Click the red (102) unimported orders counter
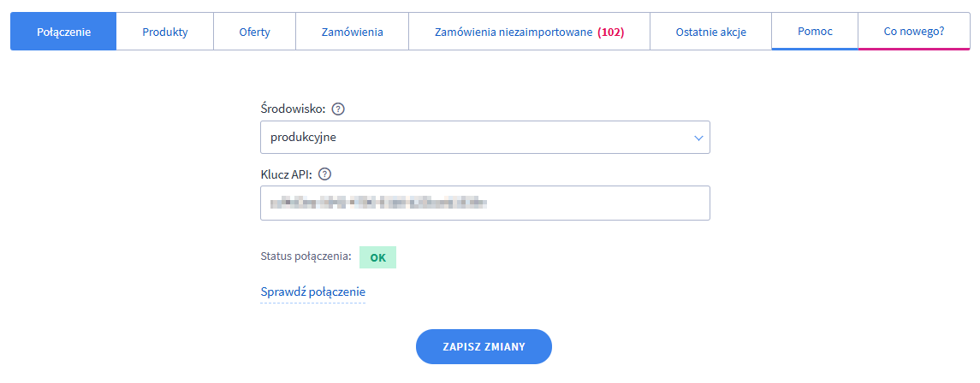This screenshot has height=383, width=980. tap(611, 32)
